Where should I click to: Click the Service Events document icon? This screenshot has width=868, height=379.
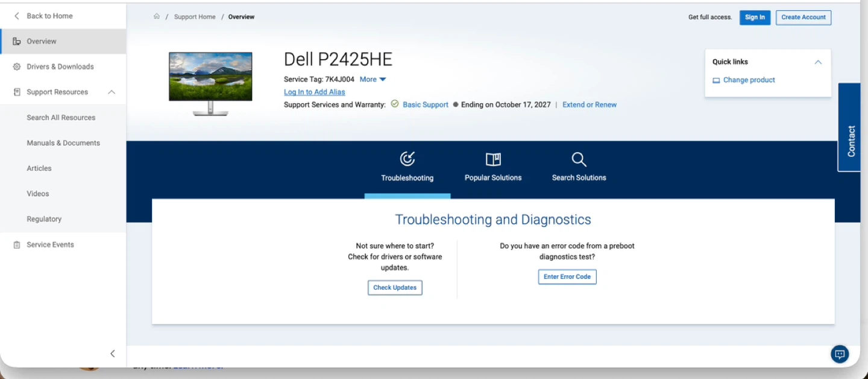[17, 244]
